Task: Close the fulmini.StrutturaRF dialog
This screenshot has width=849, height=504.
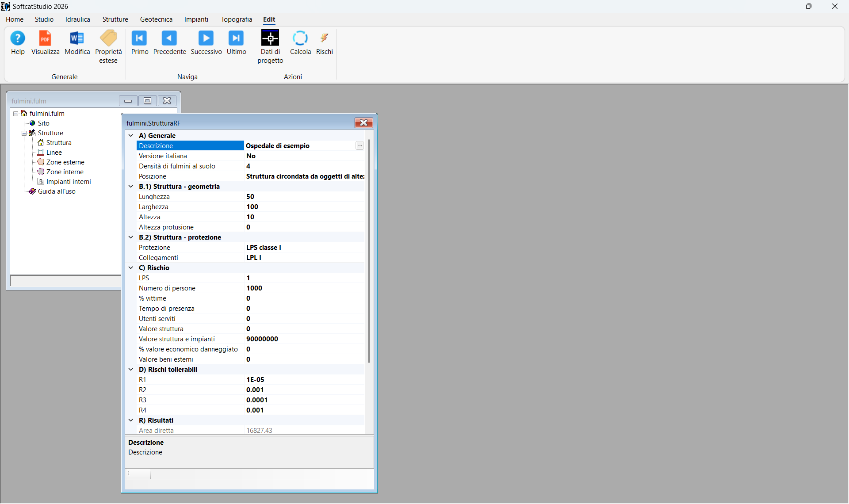Action: point(363,123)
